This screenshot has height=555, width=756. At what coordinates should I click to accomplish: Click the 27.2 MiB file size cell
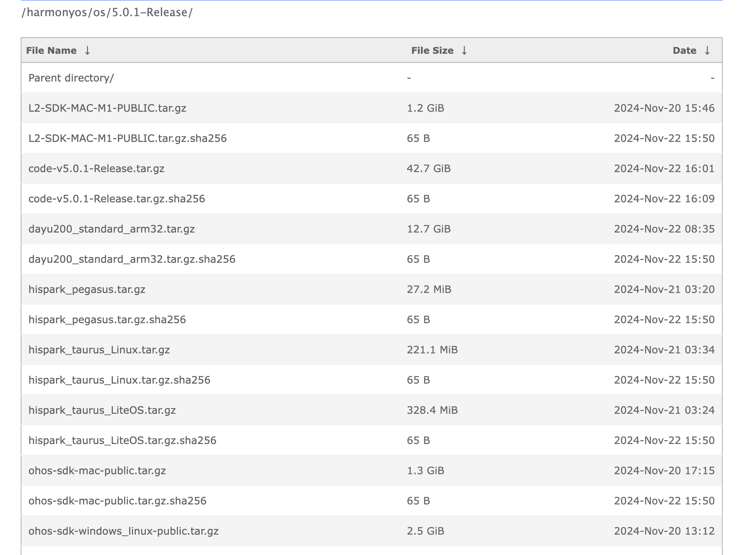(429, 289)
